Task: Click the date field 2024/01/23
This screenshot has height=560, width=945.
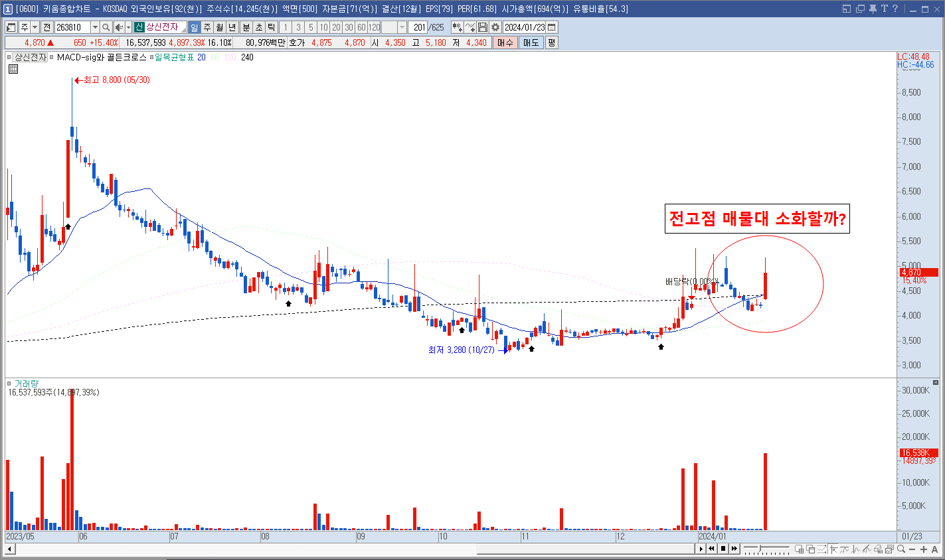Action: [525, 27]
